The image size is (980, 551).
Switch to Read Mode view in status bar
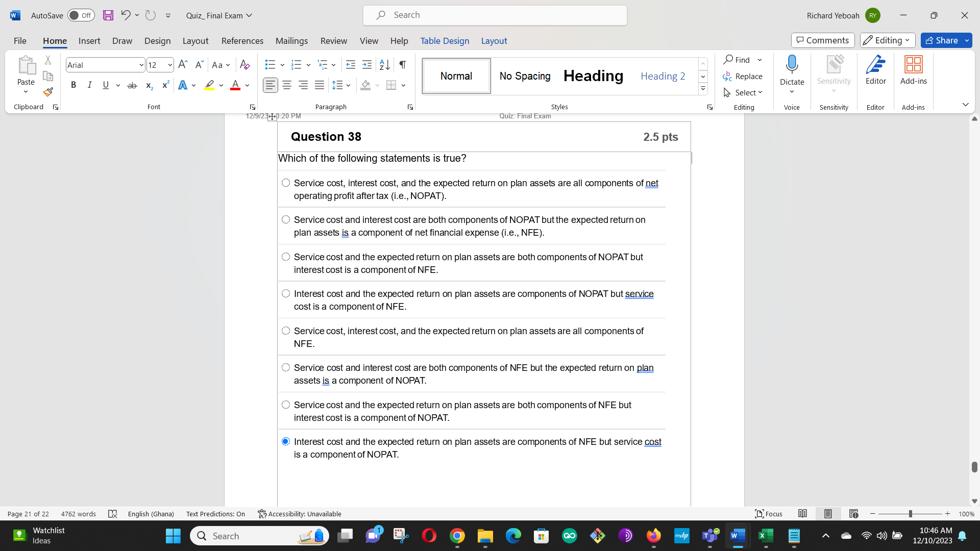[x=803, y=514]
